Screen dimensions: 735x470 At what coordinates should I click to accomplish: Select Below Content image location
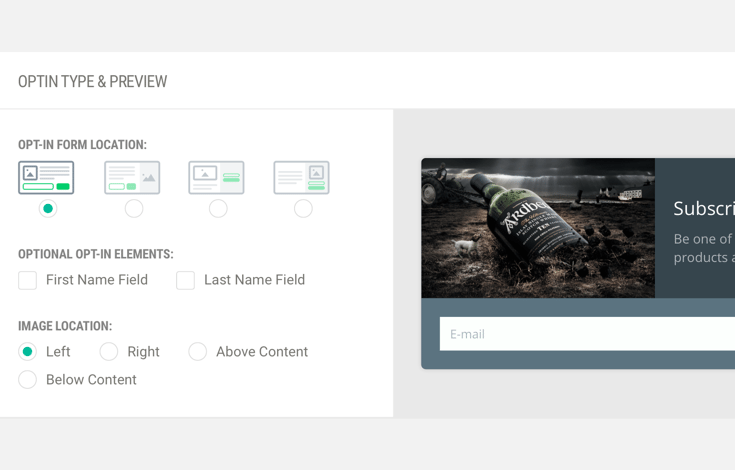[x=28, y=380]
